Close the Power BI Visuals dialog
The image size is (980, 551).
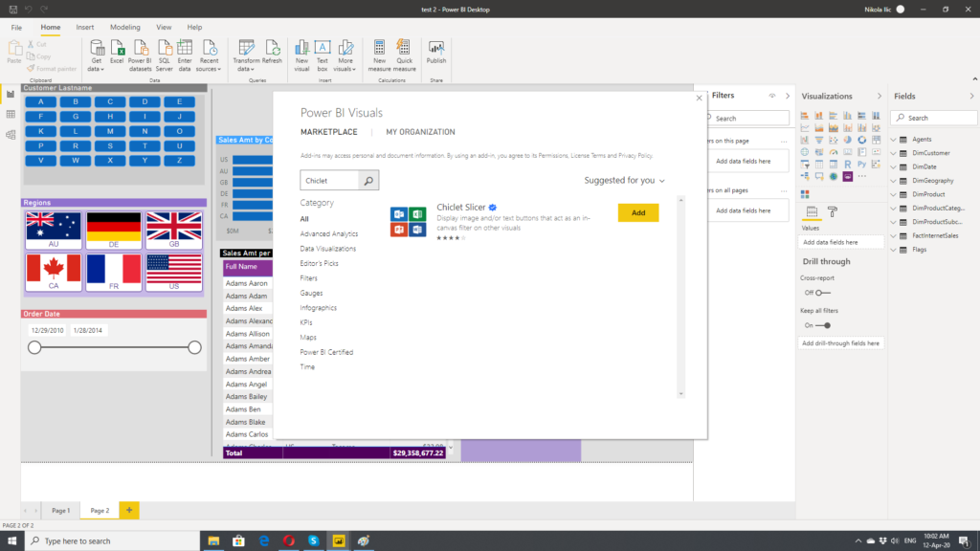click(x=700, y=98)
